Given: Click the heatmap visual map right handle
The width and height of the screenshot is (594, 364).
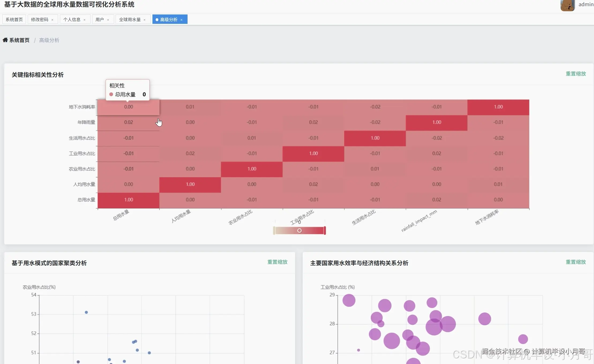Looking at the screenshot, I should 325,231.
